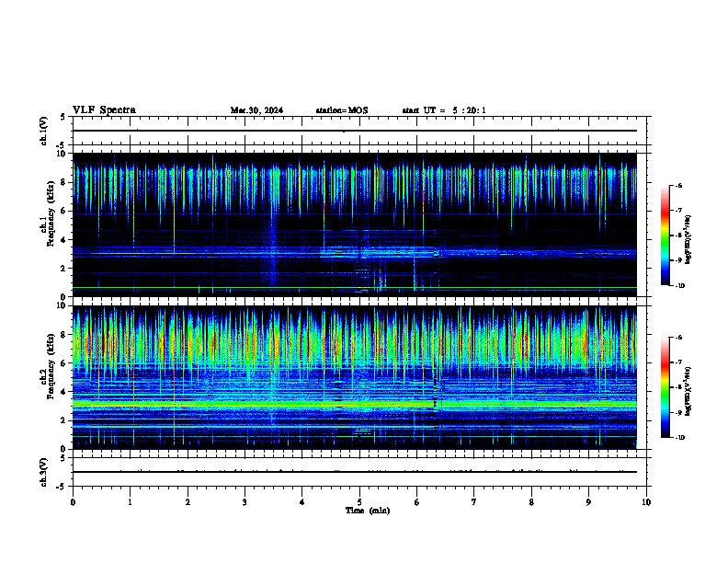This screenshot has width=728, height=563.
Task: Click the ch.2 spectrogram panel
Action: (355, 377)
